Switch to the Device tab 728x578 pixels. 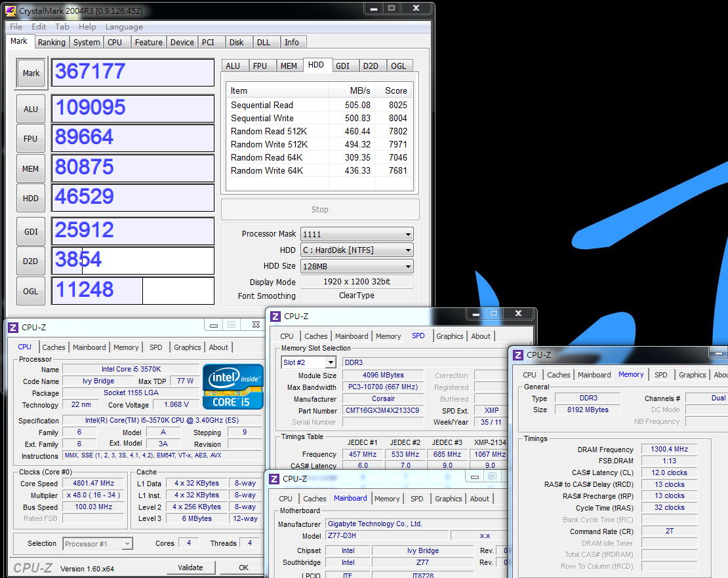(182, 42)
